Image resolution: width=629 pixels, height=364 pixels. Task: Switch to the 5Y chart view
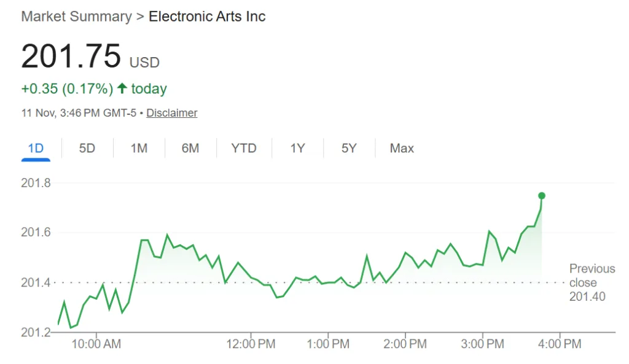[x=348, y=148]
